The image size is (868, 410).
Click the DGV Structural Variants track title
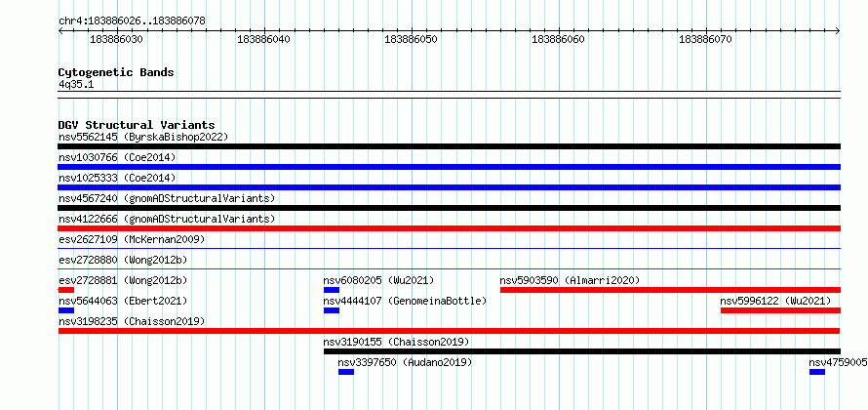(x=137, y=125)
